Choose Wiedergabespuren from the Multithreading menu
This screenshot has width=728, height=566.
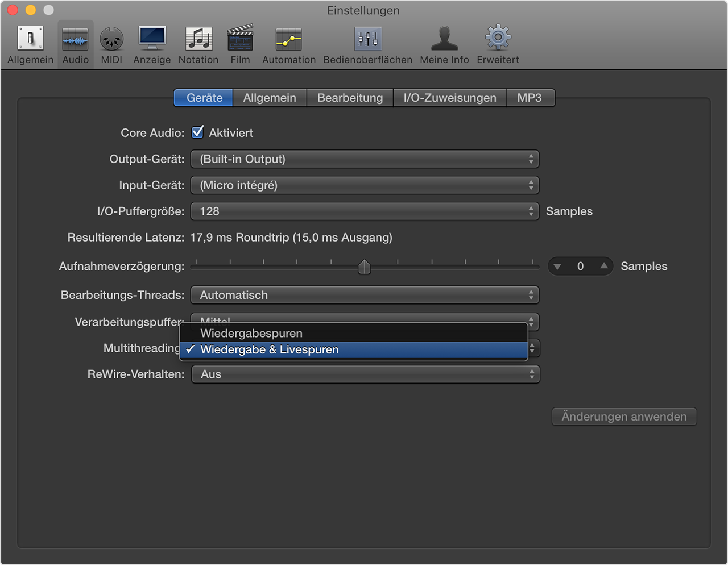click(x=251, y=333)
